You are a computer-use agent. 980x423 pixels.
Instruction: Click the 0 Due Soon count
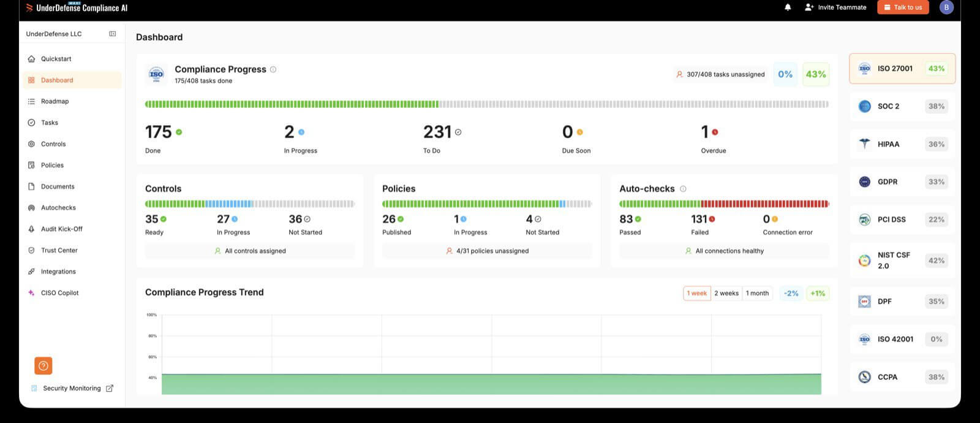pos(568,132)
